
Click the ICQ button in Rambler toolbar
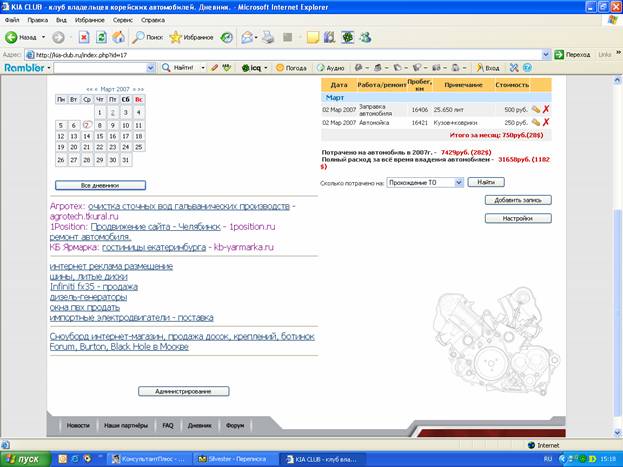click(252, 67)
